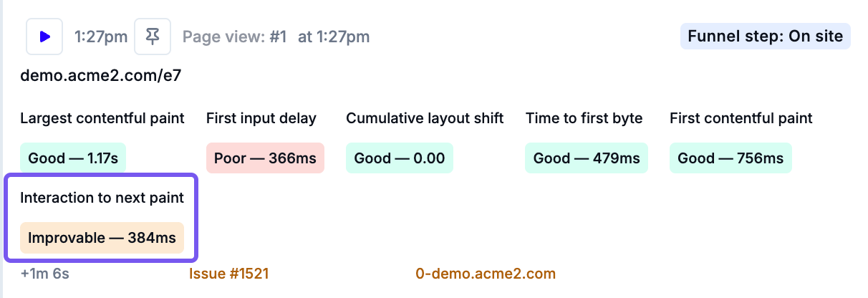Click the Good — 0.00 badge
The image size is (868, 298).
click(400, 158)
